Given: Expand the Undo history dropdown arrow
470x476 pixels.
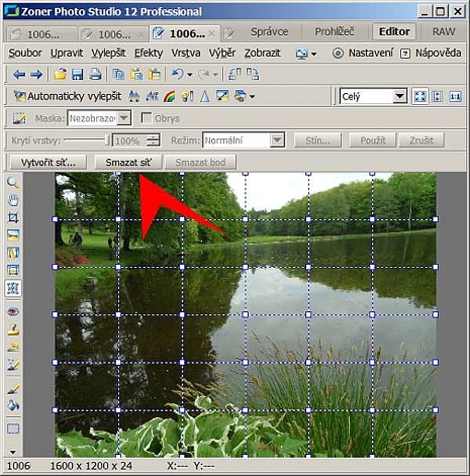Looking at the screenshot, I should click(x=189, y=75).
